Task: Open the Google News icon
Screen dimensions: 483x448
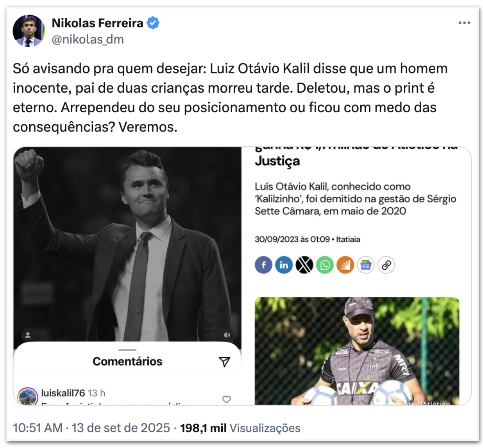Action: (366, 265)
